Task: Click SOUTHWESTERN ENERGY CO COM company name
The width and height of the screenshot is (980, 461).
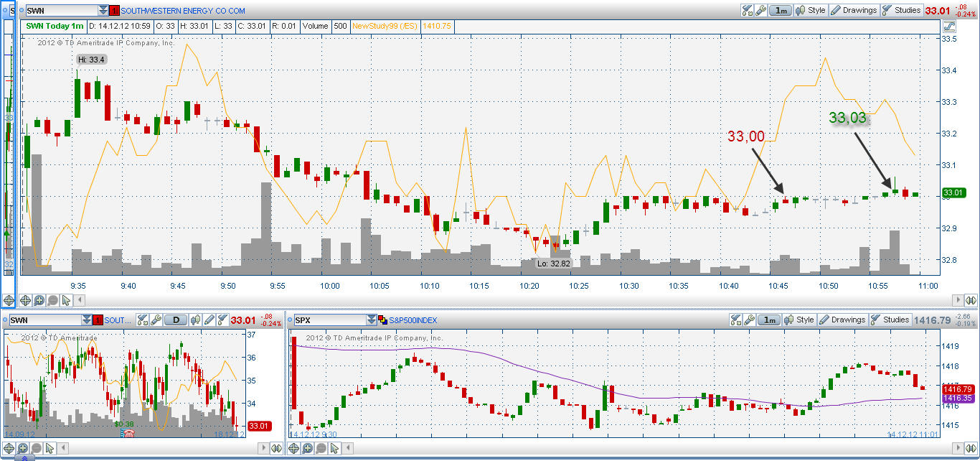Action: [x=183, y=11]
